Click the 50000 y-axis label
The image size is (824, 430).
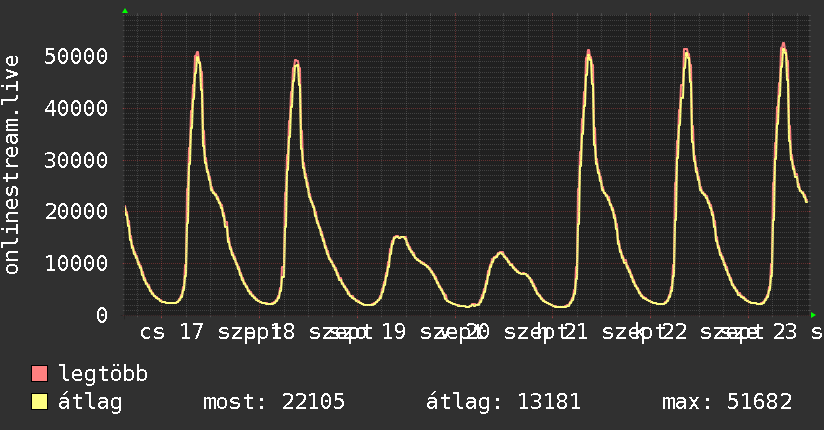point(76,56)
